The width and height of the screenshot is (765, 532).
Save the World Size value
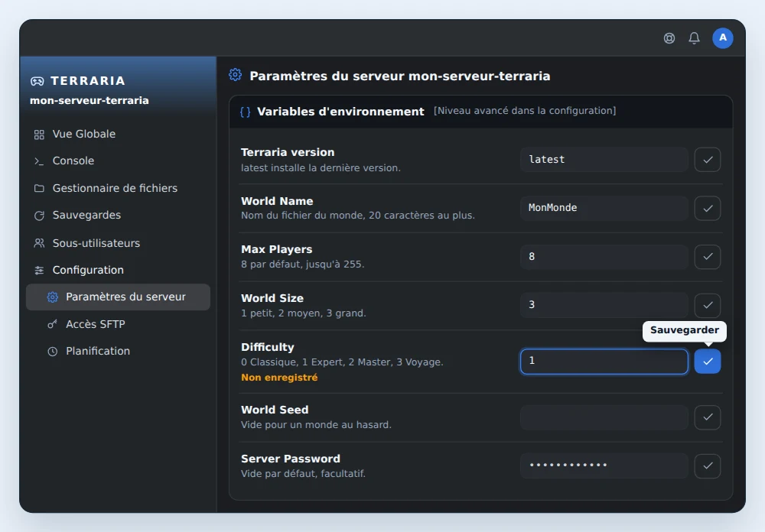tap(708, 305)
